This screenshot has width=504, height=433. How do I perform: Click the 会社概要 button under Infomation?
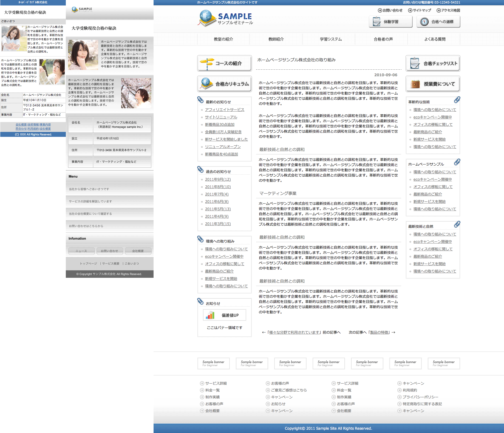click(x=138, y=251)
